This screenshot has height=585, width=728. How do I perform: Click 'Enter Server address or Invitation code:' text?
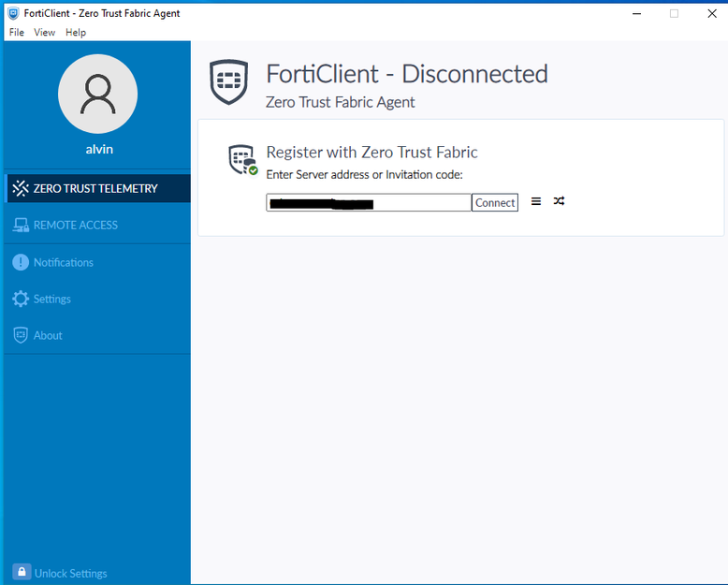[364, 175]
